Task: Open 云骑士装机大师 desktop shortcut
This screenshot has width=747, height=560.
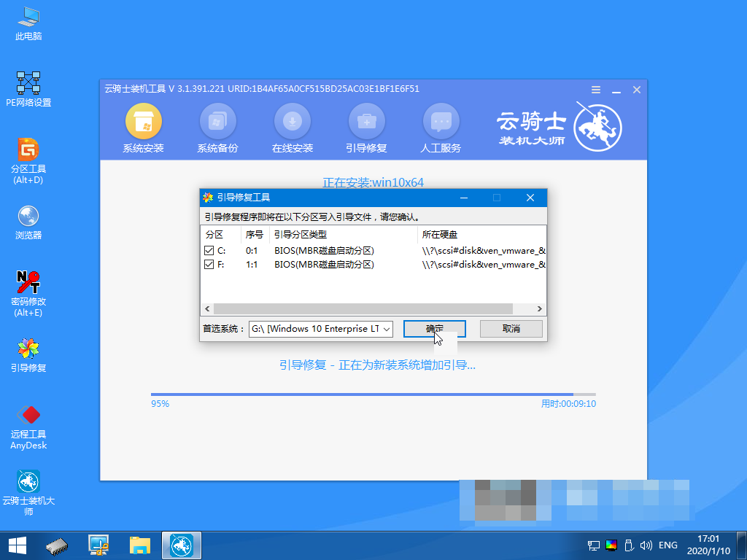Action: coord(28,494)
